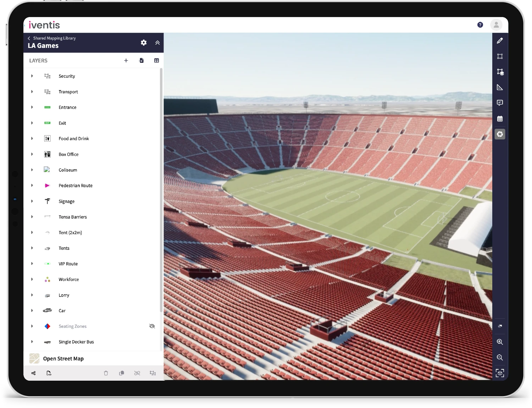The width and height of the screenshot is (532, 408).
Task: Select the Food and Drink layer
Action: [74, 139]
